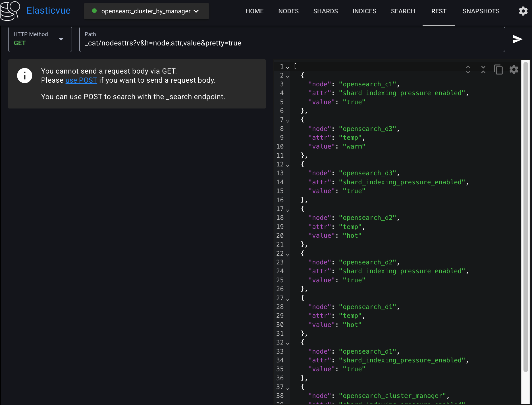Screen dimensions: 532x405
Task: Switch to the SEARCH tab
Action: click(403, 11)
